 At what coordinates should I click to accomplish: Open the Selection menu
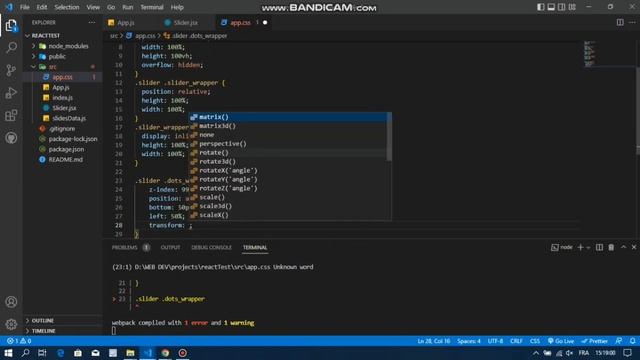tap(67, 7)
